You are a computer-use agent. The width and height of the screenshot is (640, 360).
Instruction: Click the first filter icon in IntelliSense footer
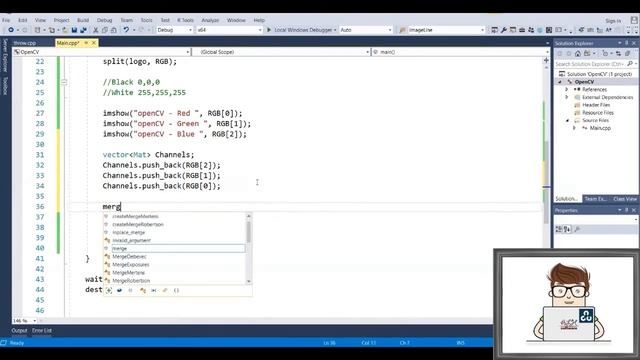[x=109, y=291]
